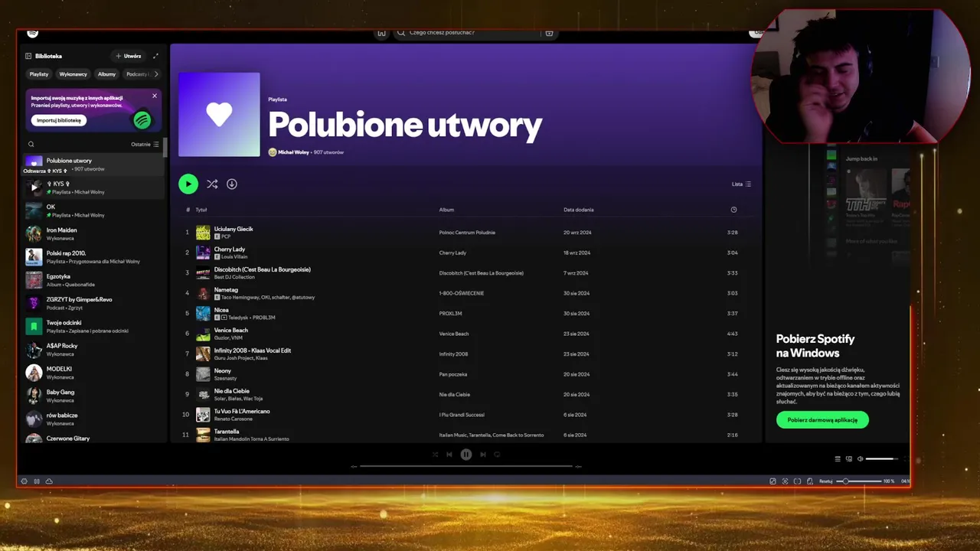Open the play queue icon
Viewport: 980px width, 551px height.
click(838, 459)
